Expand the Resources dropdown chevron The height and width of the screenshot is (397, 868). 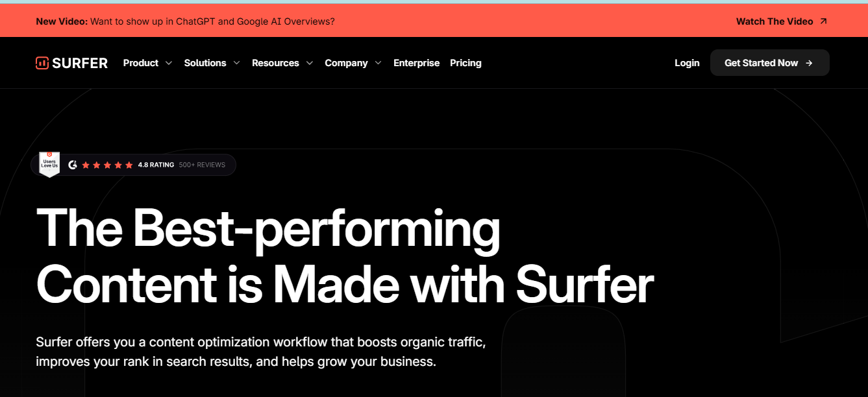coord(310,63)
